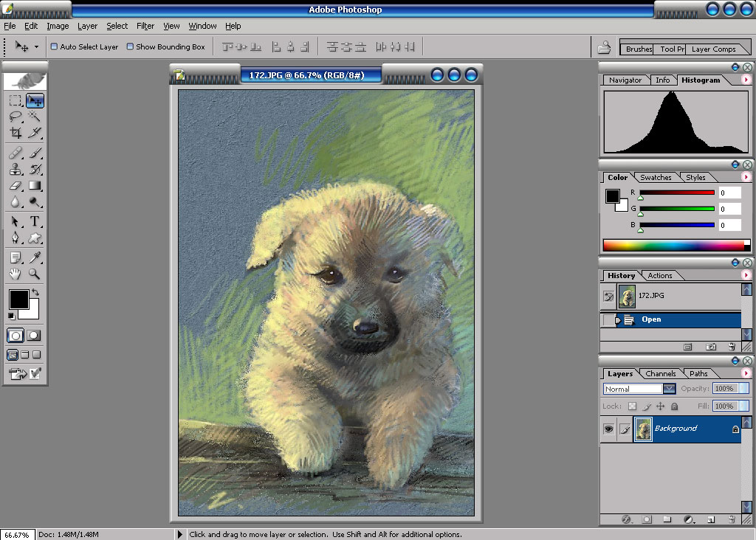Select the History Brush tool

pyautogui.click(x=35, y=169)
